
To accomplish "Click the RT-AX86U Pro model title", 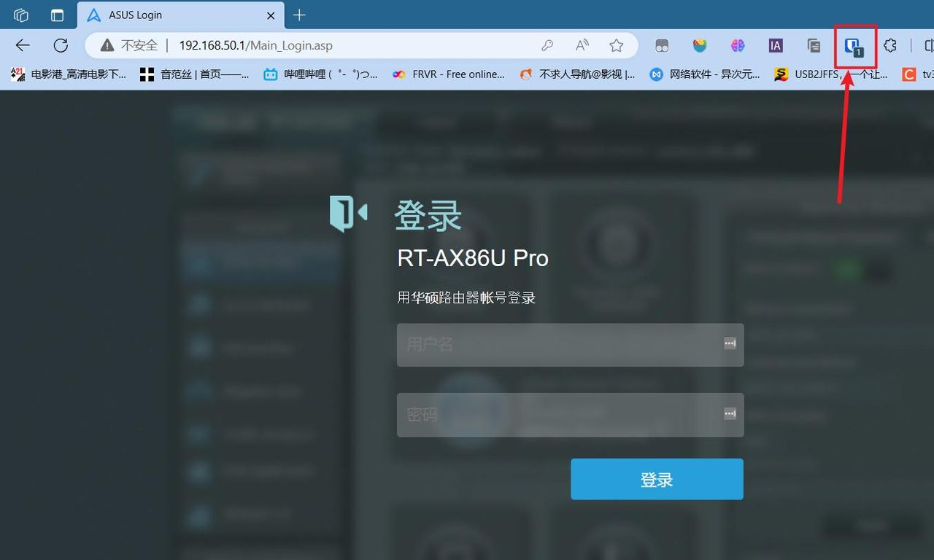I will click(473, 258).
